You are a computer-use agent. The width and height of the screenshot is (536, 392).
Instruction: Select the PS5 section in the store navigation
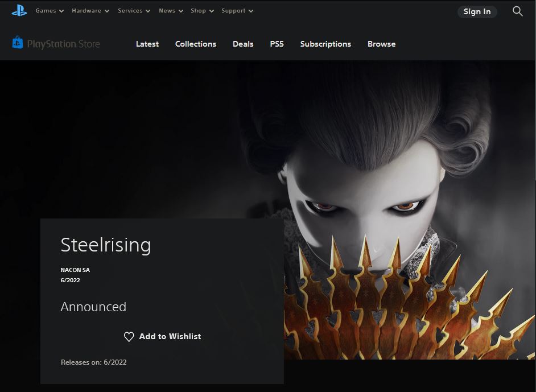coord(277,44)
